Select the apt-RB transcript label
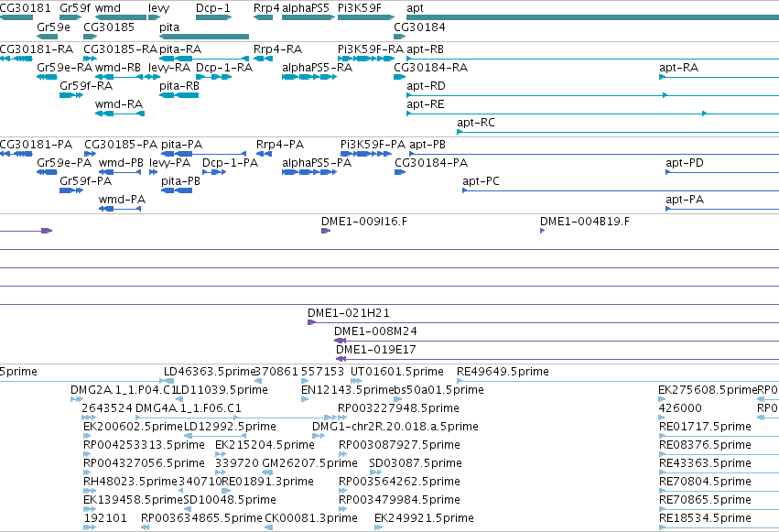Viewport: 779px width, 532px height. pyautogui.click(x=426, y=49)
